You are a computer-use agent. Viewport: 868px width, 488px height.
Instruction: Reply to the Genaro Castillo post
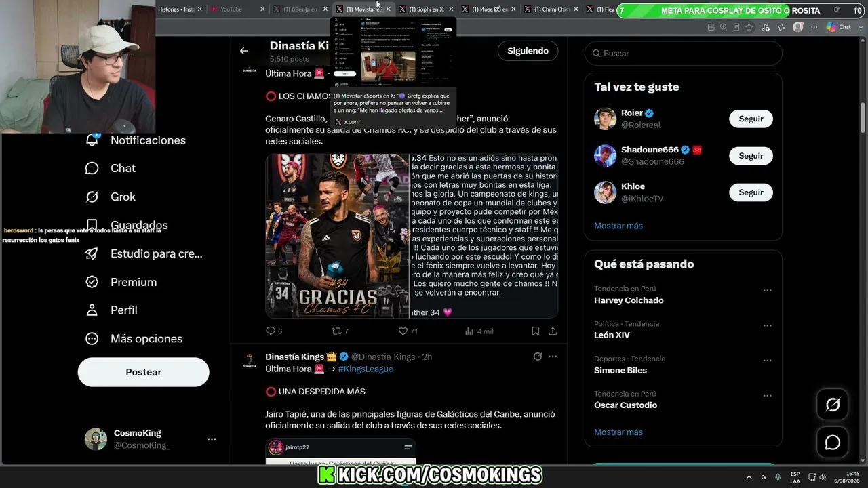pyautogui.click(x=271, y=331)
